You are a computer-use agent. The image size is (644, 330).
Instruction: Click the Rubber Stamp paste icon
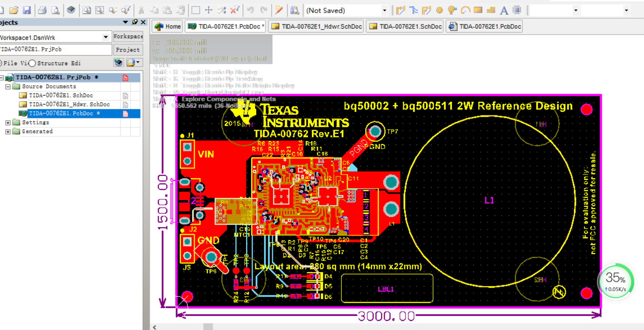[x=180, y=10]
